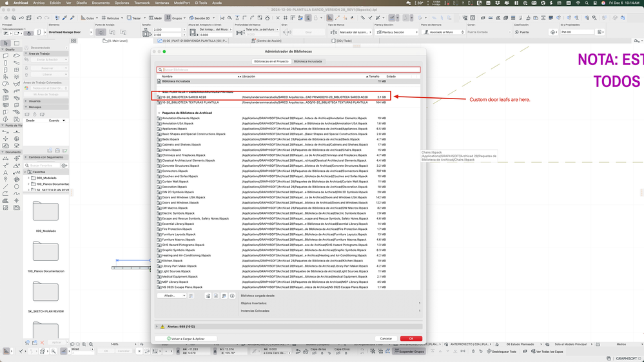Switch to the Bibliotecas en el Proyecto tab
The image size is (644, 362).
pos(271,61)
